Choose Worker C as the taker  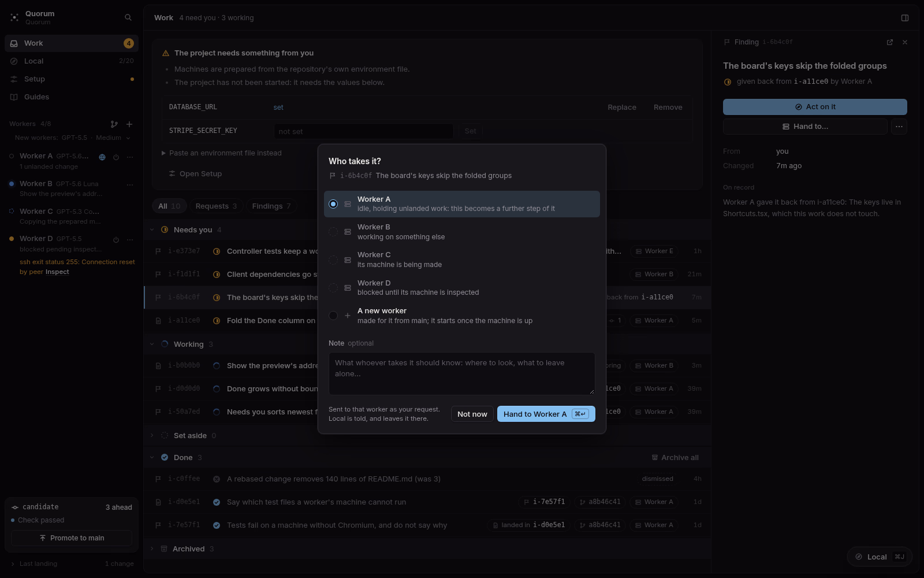(x=461, y=260)
